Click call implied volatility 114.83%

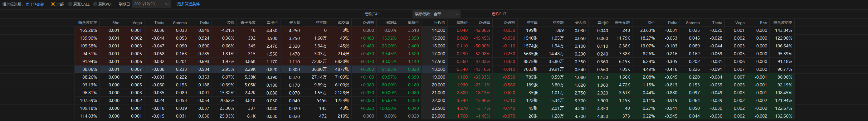pyautogui.click(x=88, y=116)
